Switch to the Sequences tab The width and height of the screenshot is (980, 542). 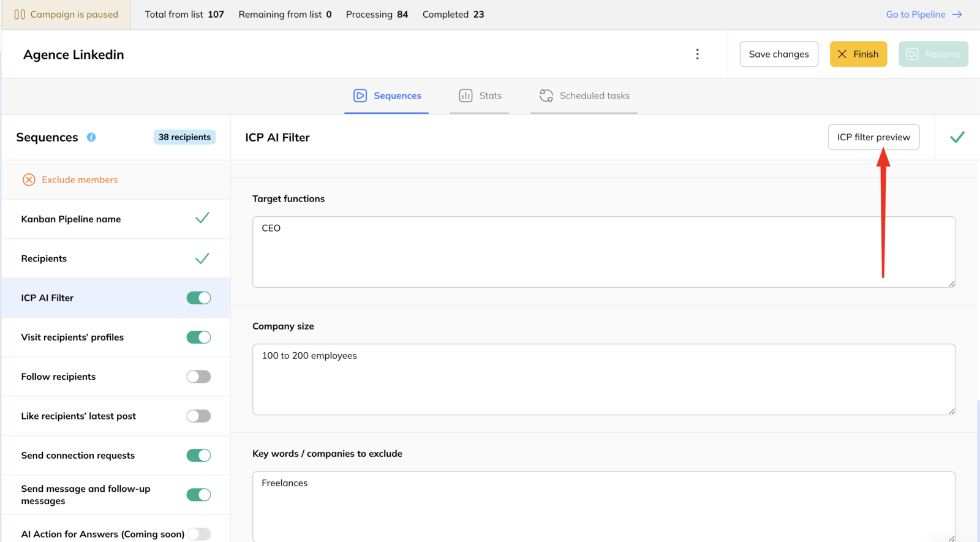click(x=386, y=96)
